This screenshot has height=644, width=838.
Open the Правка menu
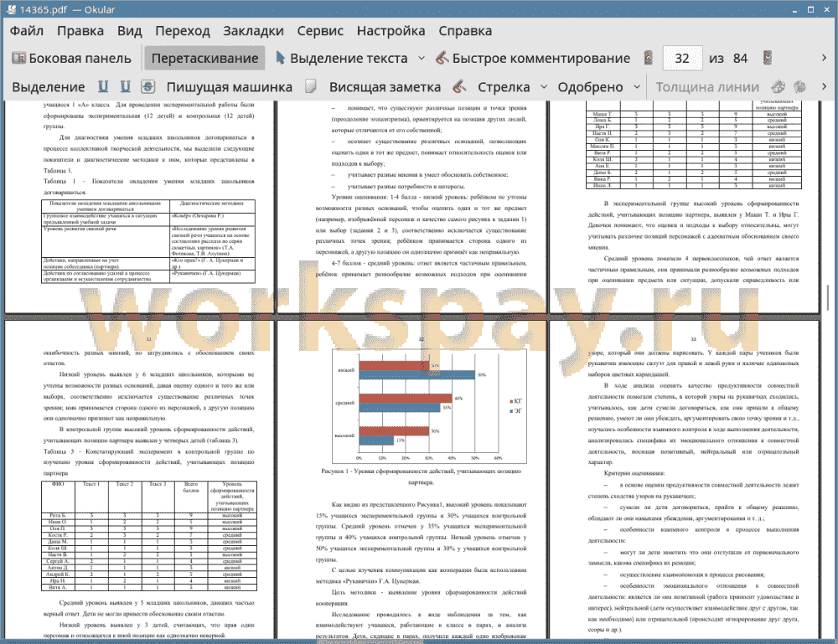(80, 31)
